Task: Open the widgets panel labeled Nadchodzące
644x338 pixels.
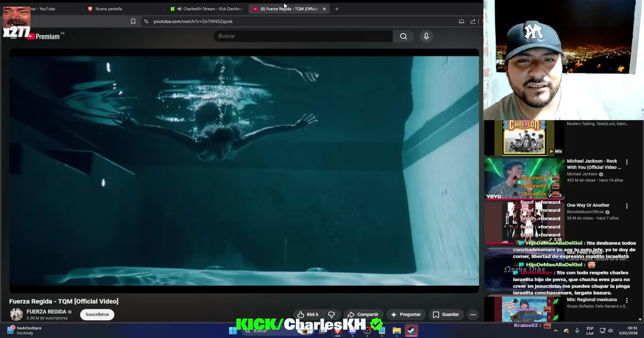Action: [x=24, y=330]
